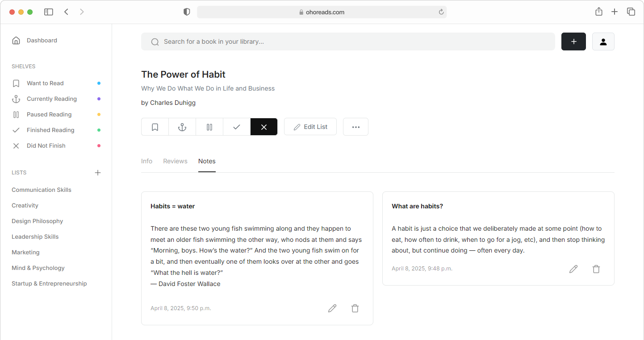The height and width of the screenshot is (340, 644).
Task: Edit the 'What are habits?' note
Action: coord(573,269)
